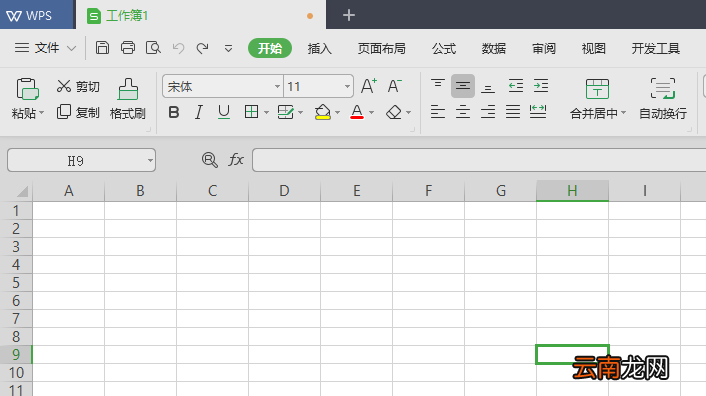The width and height of the screenshot is (706, 396).
Task: Click the Paste clipboard icon
Action: click(27, 89)
